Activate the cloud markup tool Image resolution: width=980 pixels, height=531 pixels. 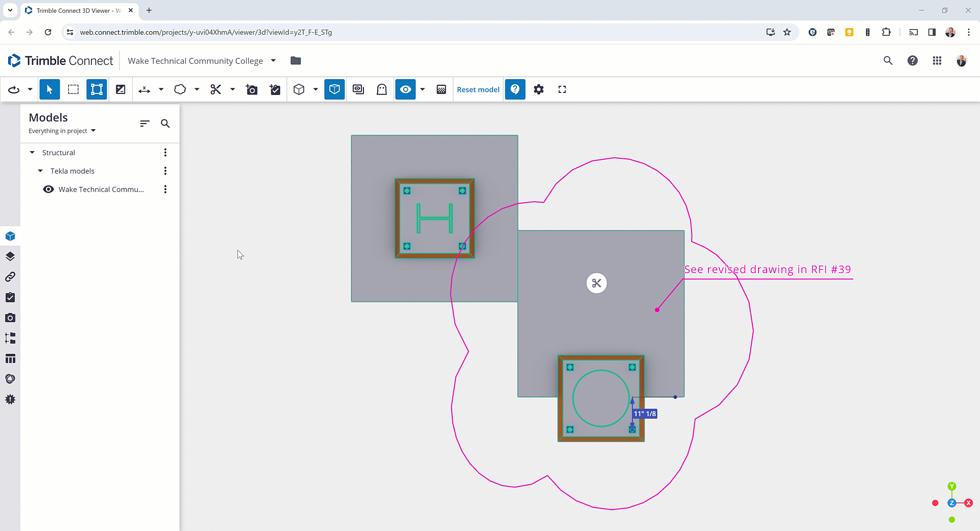click(180, 89)
